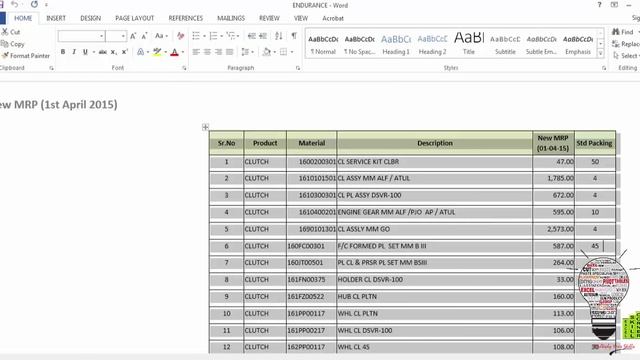640x360 pixels.
Task: Expand the highlight color arrow
Action: tap(165, 52)
